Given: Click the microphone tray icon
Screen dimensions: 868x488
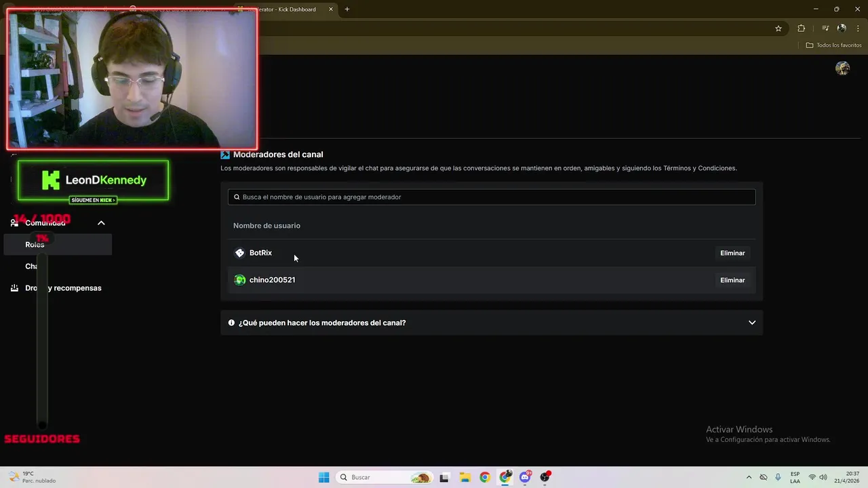Looking at the screenshot, I should click(x=778, y=477).
